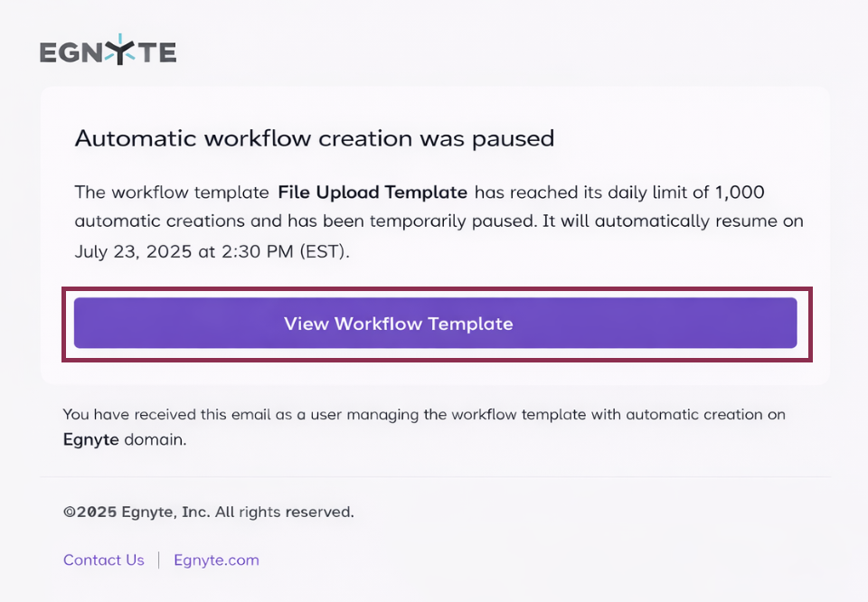Open the Contact Us link
The height and width of the screenshot is (602, 868).
(103, 560)
